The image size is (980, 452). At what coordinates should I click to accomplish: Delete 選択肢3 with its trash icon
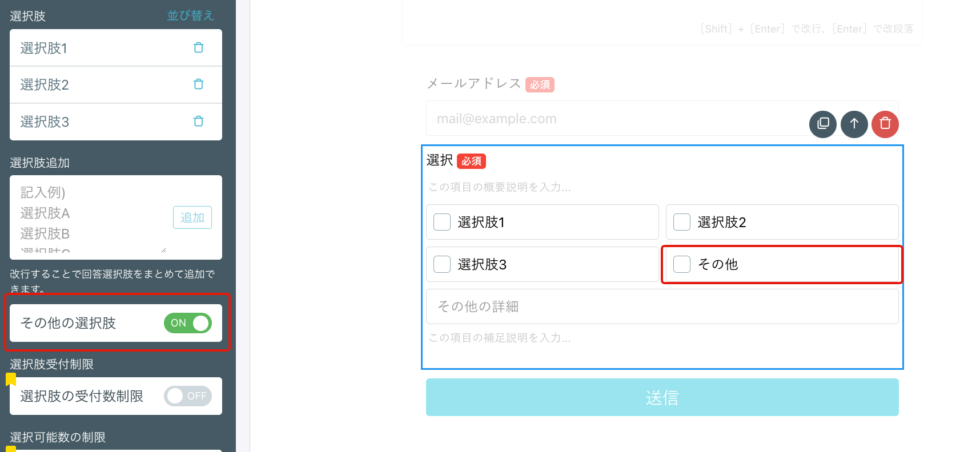[x=198, y=121]
